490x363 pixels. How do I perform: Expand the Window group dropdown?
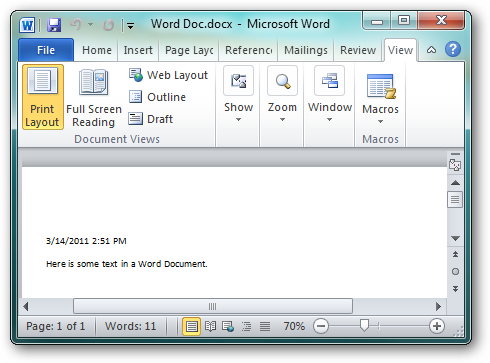[x=330, y=94]
